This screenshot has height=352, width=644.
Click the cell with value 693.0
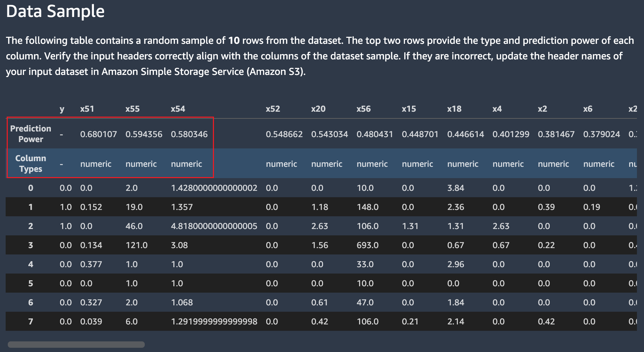point(368,245)
